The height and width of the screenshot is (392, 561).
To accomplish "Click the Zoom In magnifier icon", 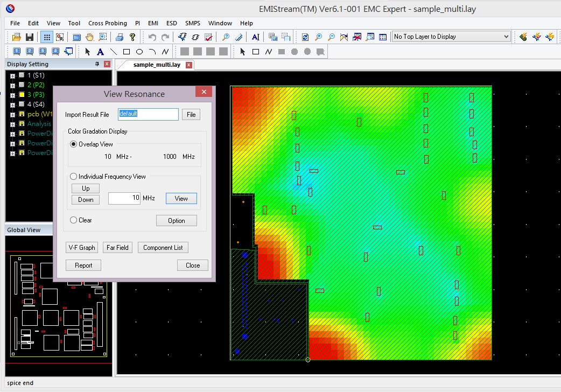I will 319,37.
